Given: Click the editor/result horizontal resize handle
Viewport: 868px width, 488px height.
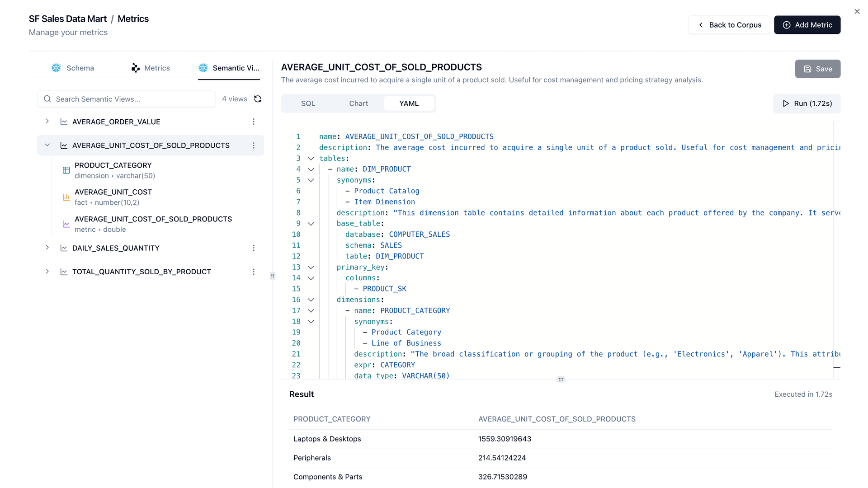Looking at the screenshot, I should [561, 380].
